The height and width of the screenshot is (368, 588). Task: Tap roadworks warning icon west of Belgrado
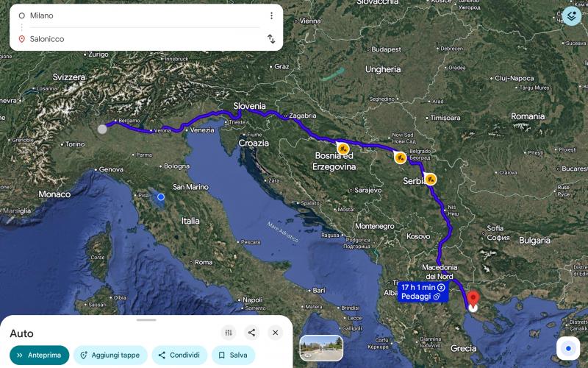(x=400, y=158)
